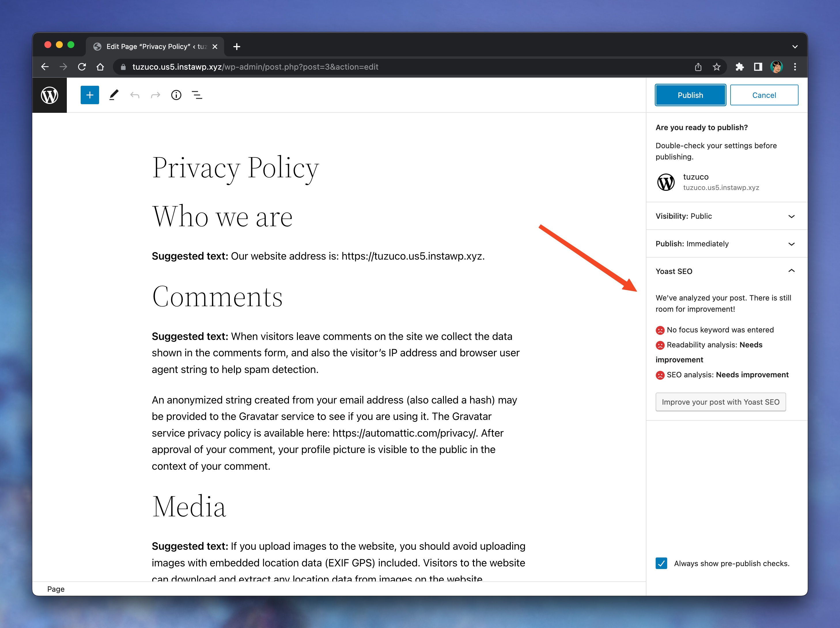Image resolution: width=840 pixels, height=628 pixels.
Task: Click the redo arrow in toolbar
Action: pyautogui.click(x=155, y=95)
